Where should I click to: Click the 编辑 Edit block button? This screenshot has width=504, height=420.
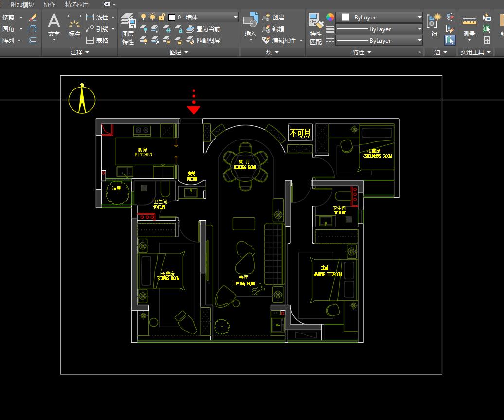pos(273,29)
